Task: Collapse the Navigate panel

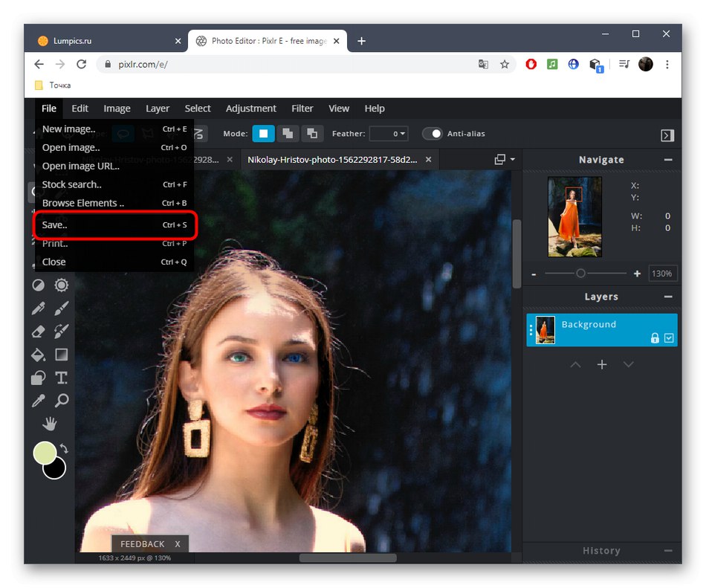Action: 668,160
